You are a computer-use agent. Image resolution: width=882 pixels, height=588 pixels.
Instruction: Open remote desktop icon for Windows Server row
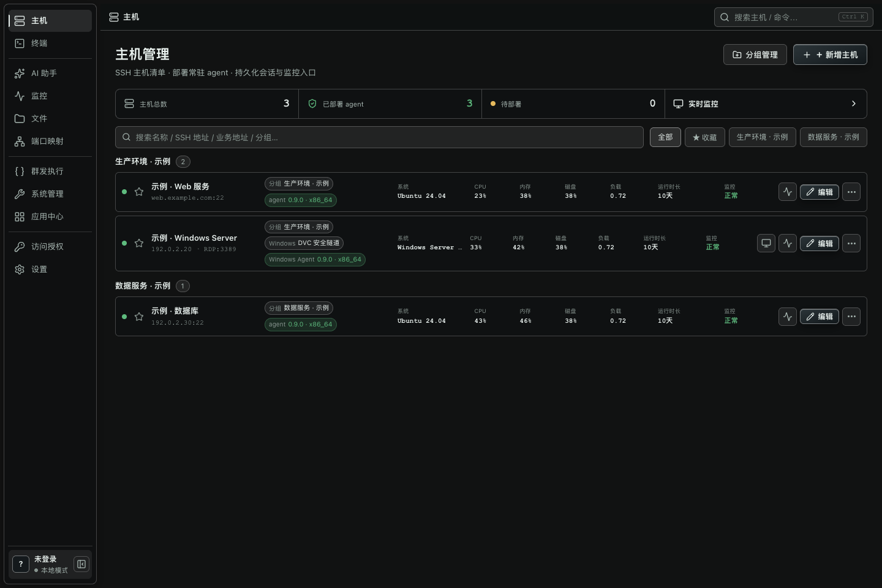pos(766,243)
